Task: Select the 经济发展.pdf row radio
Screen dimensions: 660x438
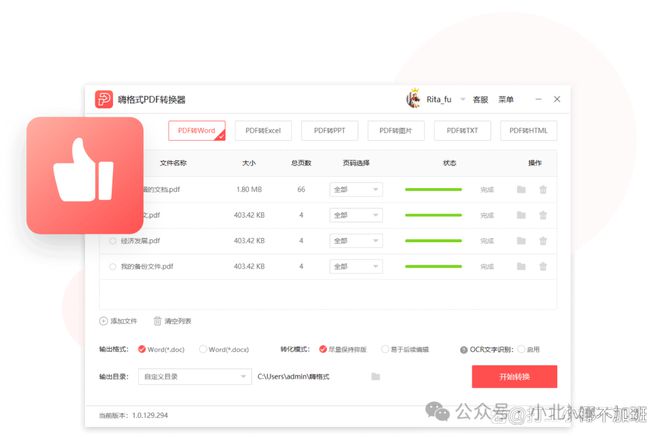Action: point(112,241)
